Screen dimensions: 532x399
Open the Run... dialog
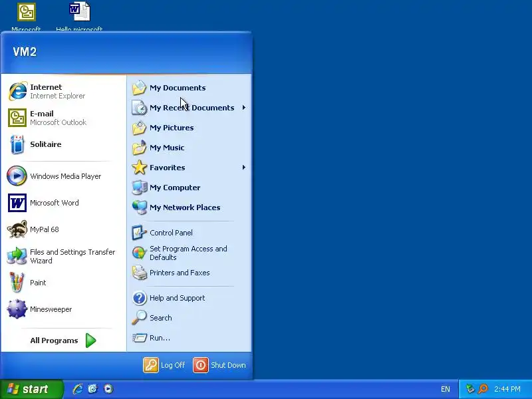coord(189,338)
